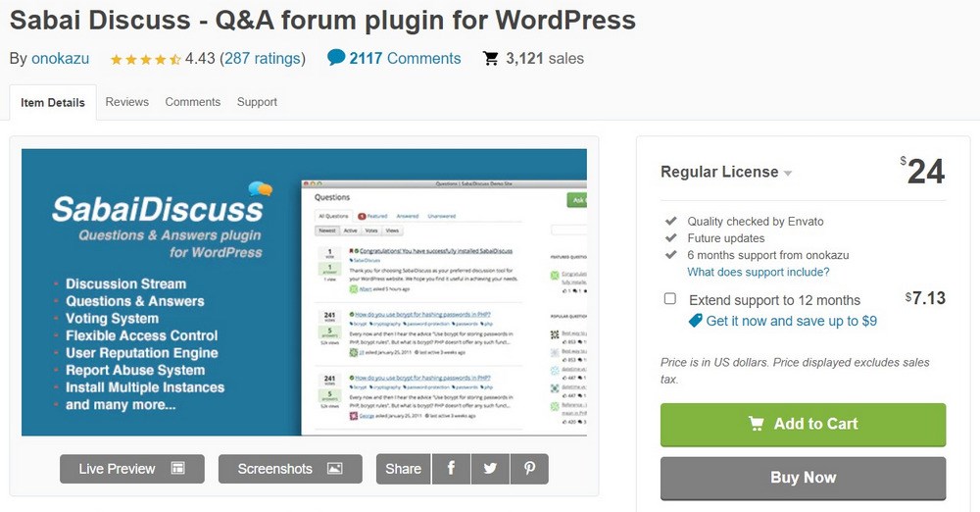Click the Price is in US dollars note
This screenshot has width=980, height=512.
(x=795, y=371)
